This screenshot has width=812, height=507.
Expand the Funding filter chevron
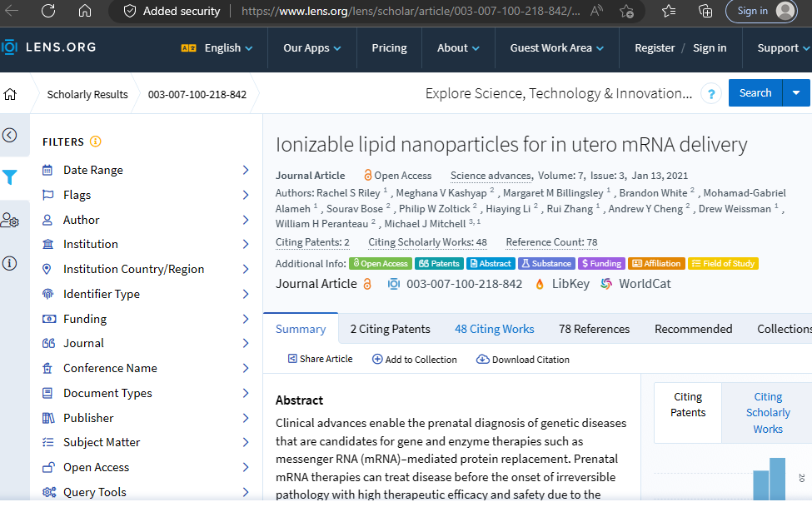tap(246, 319)
